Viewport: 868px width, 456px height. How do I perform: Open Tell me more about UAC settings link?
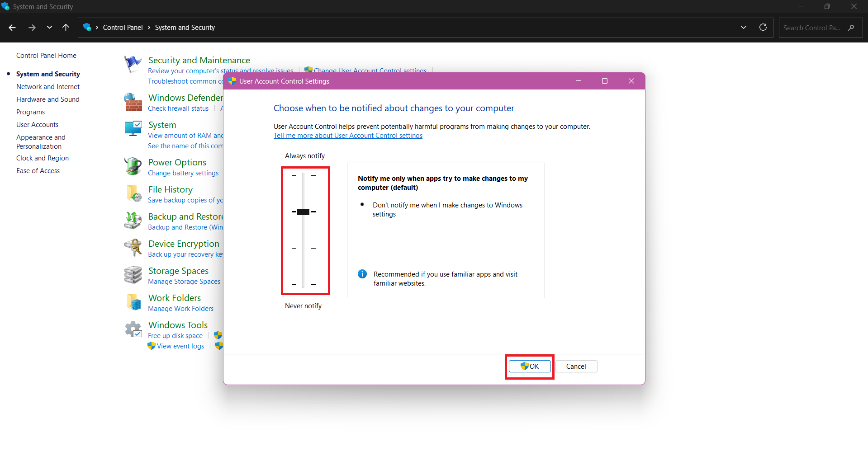click(x=348, y=136)
